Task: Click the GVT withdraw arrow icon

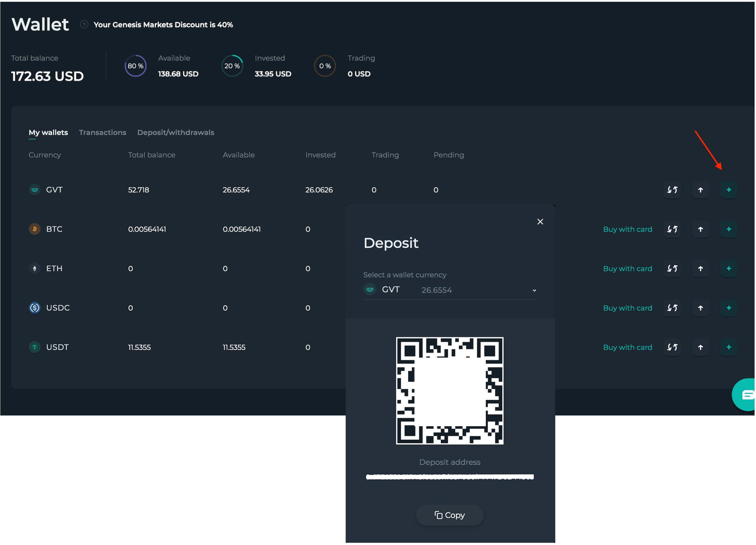Action: (700, 190)
